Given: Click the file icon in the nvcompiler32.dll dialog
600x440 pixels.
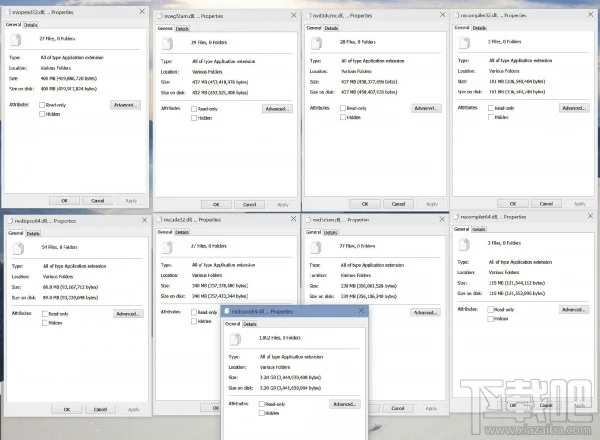Looking at the screenshot, I should point(463,44).
